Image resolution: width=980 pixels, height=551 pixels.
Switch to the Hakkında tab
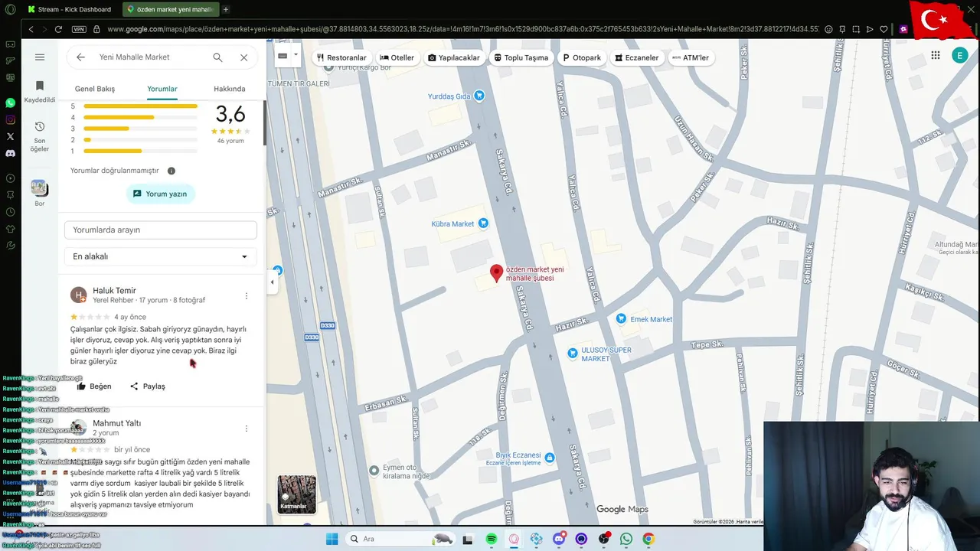click(230, 89)
